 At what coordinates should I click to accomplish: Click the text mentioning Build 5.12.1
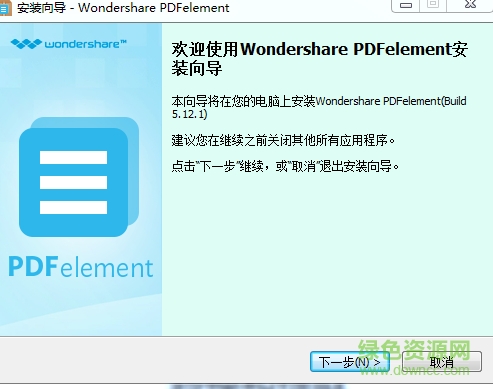[319, 107]
